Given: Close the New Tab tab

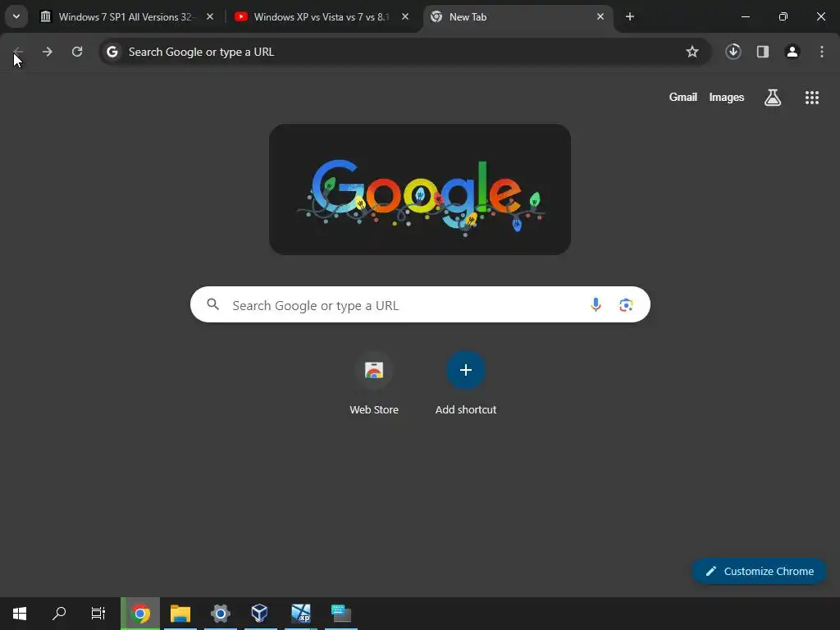Looking at the screenshot, I should 600,16.
